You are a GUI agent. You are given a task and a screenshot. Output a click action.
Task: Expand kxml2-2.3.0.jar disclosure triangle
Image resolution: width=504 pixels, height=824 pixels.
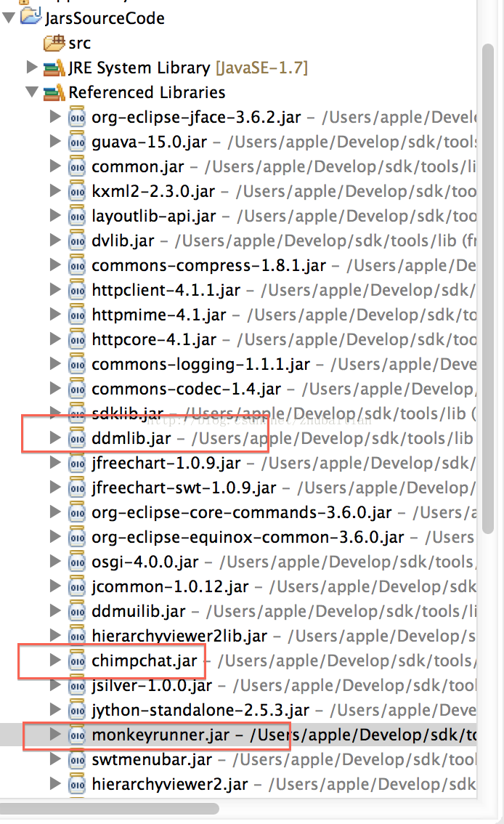pos(55,190)
